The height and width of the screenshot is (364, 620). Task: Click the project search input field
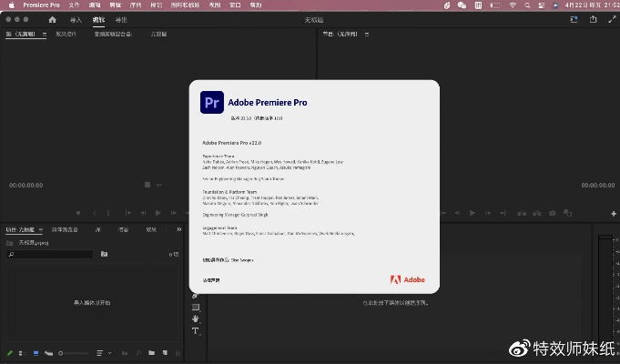(50, 255)
